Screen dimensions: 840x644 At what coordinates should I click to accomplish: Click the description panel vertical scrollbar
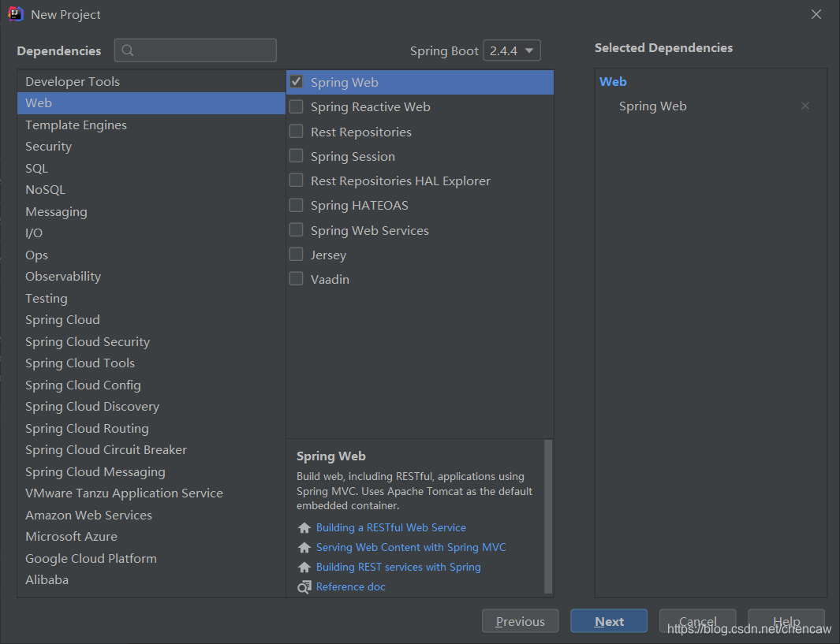(548, 516)
